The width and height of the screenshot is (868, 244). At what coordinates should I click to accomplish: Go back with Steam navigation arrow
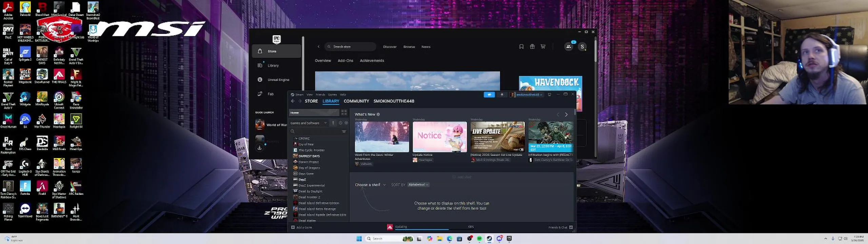pyautogui.click(x=293, y=101)
